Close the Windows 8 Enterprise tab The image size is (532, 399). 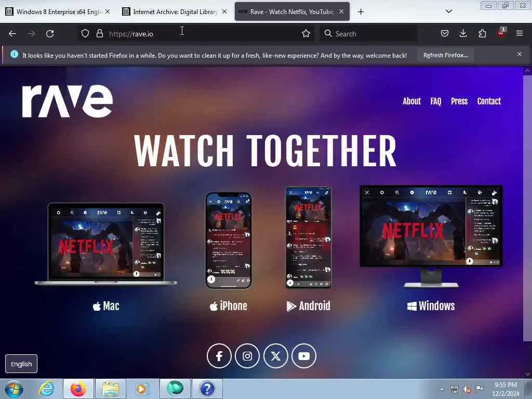tap(108, 11)
